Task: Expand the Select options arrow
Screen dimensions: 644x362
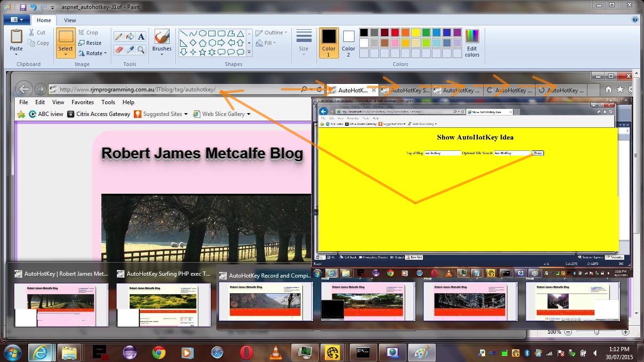Action: 66,54
